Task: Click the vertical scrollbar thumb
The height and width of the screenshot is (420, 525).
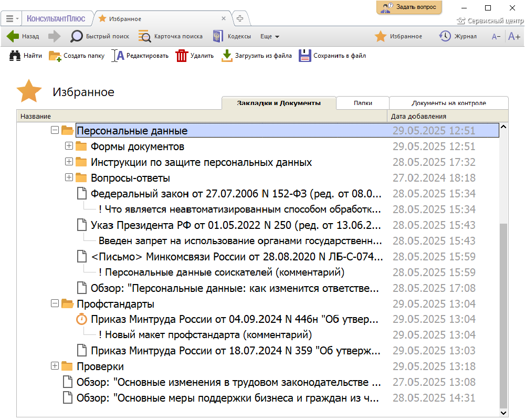Action: [x=503, y=316]
